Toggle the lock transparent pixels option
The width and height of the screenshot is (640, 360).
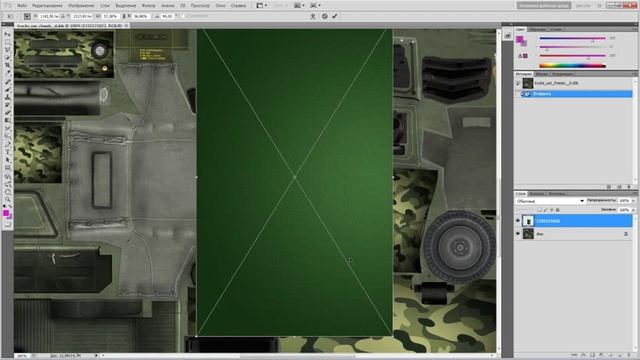[539, 210]
